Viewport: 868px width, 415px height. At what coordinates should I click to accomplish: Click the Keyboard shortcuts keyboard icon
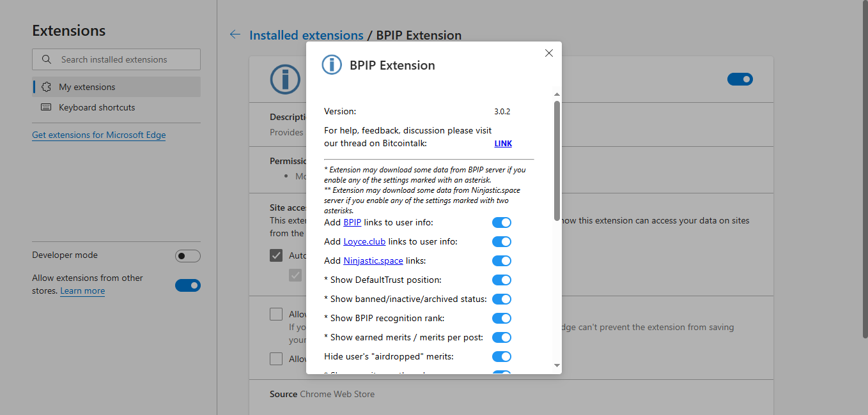coord(46,107)
